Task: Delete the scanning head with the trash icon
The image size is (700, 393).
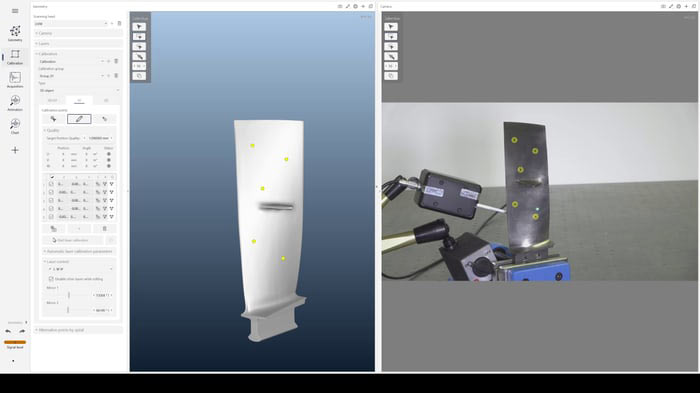Action: (119, 24)
